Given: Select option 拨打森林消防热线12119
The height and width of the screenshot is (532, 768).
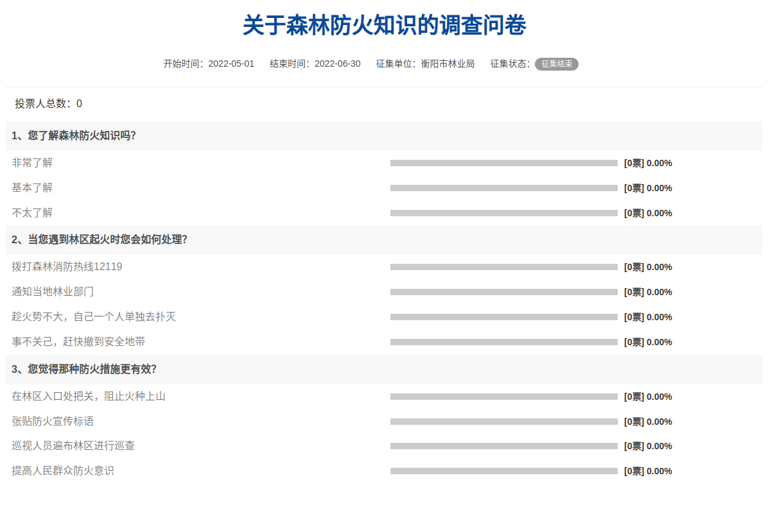Looking at the screenshot, I should point(67,267).
